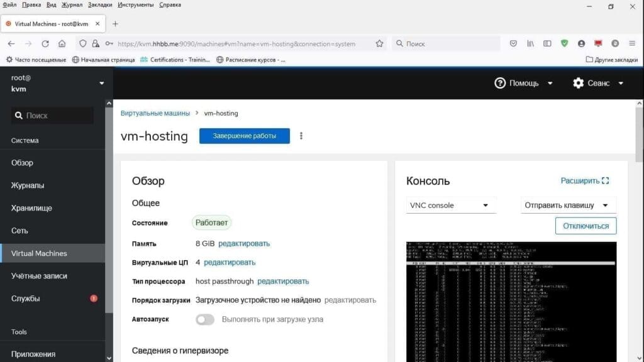Expand the Отправить клавишу dropdown
The image size is (644, 362).
coord(569,206)
